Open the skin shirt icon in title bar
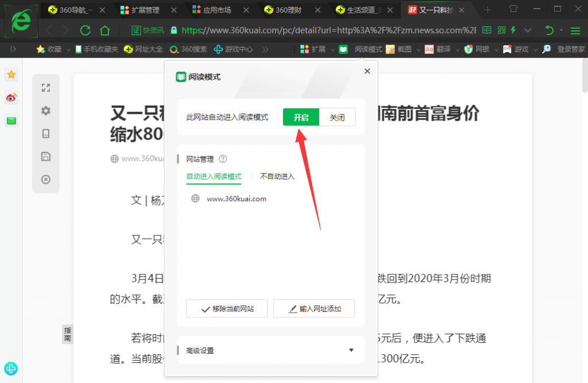 [x=513, y=9]
